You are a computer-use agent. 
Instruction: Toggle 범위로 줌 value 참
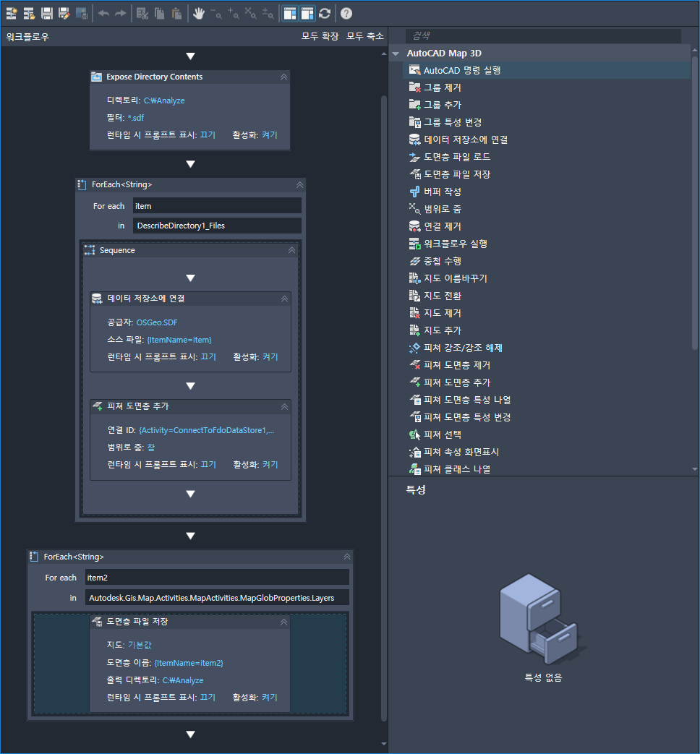tap(151, 447)
